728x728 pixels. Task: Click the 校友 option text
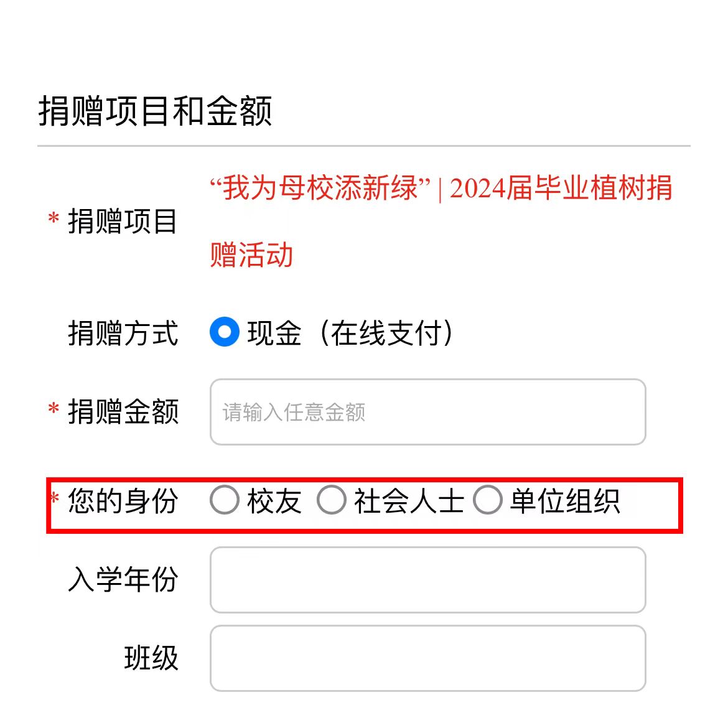[274, 501]
